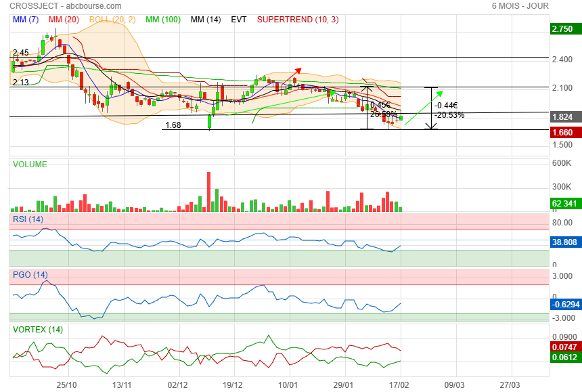Click the -3.000 PGO axis label
582x392 pixels.
563,318
